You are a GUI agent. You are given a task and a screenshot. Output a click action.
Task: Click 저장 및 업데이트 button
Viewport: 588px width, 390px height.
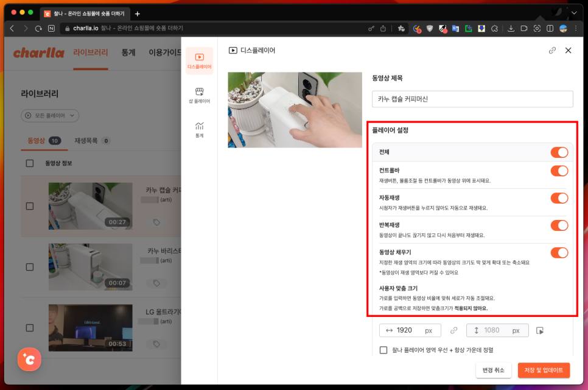(544, 370)
